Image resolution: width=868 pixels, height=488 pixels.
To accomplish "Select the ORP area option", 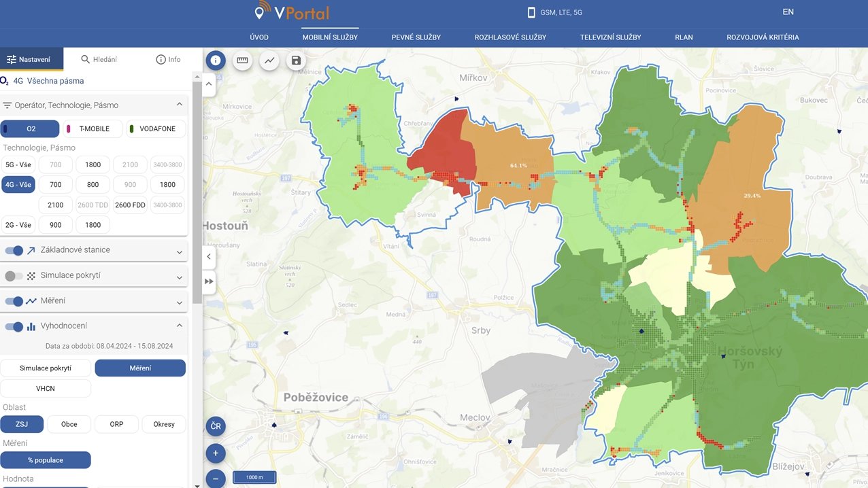I will (116, 424).
